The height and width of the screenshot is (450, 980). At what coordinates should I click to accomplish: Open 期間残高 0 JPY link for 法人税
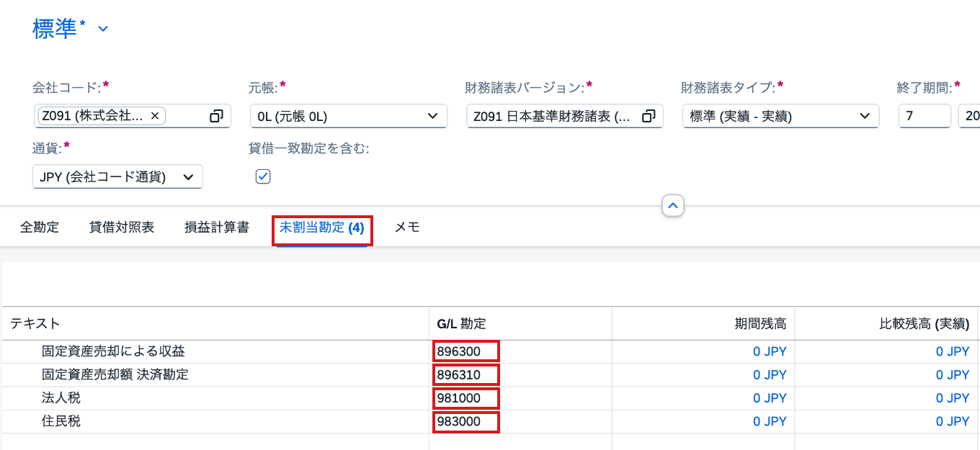coord(770,397)
